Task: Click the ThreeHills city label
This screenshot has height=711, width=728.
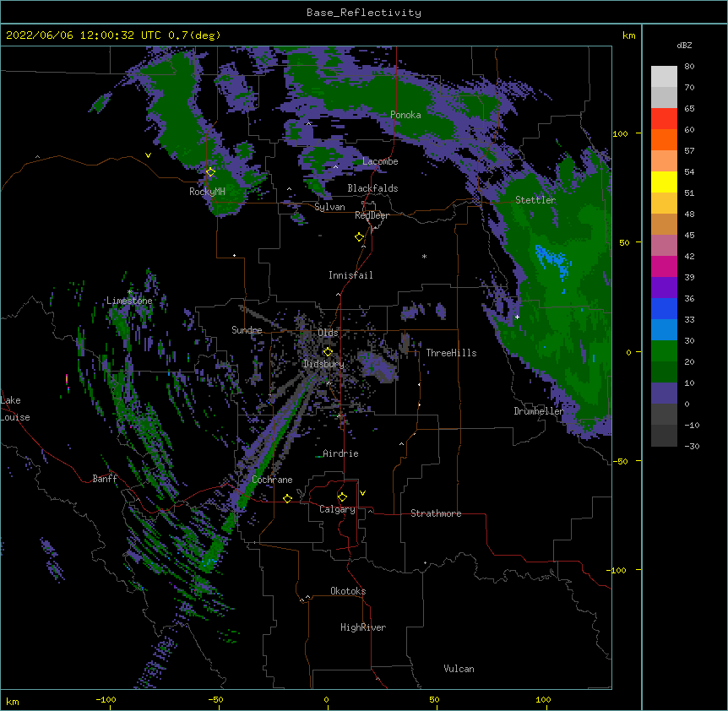Action: coord(451,353)
